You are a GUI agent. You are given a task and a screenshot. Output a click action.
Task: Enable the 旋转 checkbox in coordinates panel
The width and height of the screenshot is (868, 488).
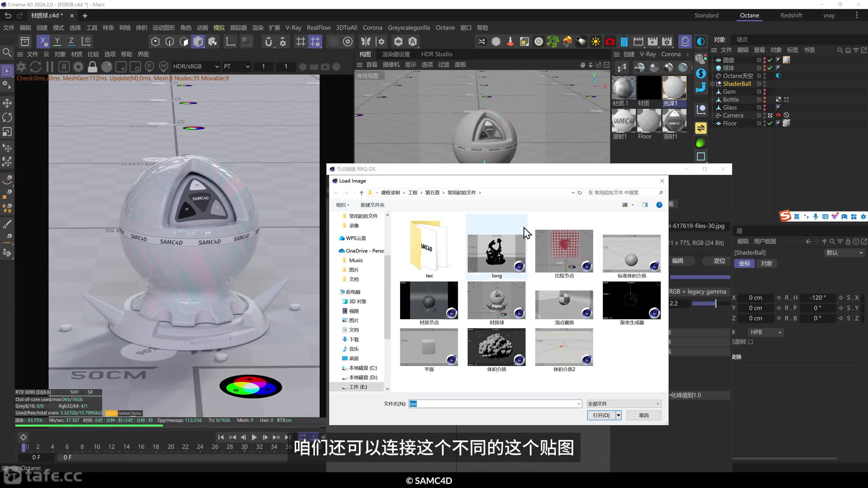750,342
